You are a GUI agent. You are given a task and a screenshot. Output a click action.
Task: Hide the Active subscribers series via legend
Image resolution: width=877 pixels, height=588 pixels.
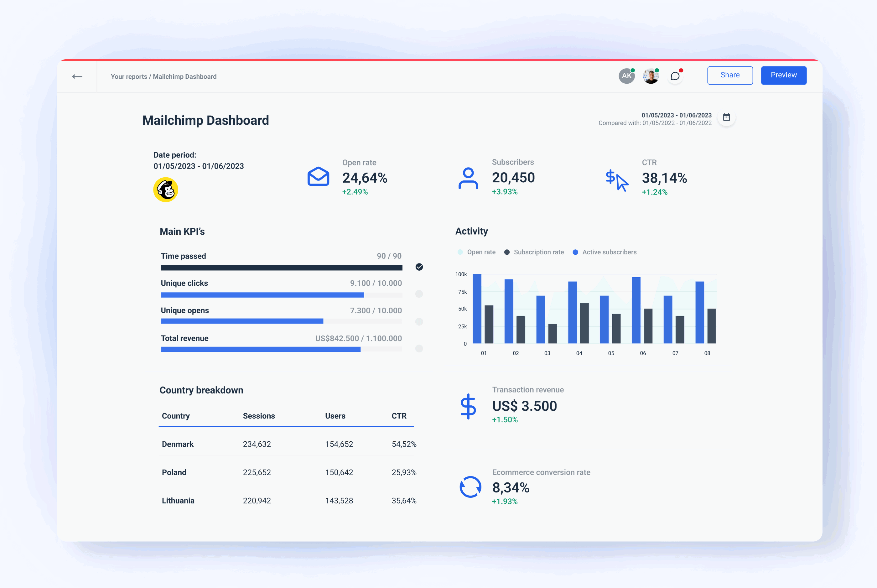pyautogui.click(x=605, y=252)
